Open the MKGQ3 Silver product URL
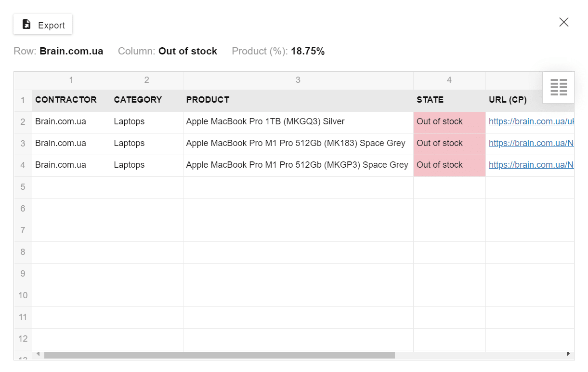Viewport: 588px width, 372px height. [531, 121]
